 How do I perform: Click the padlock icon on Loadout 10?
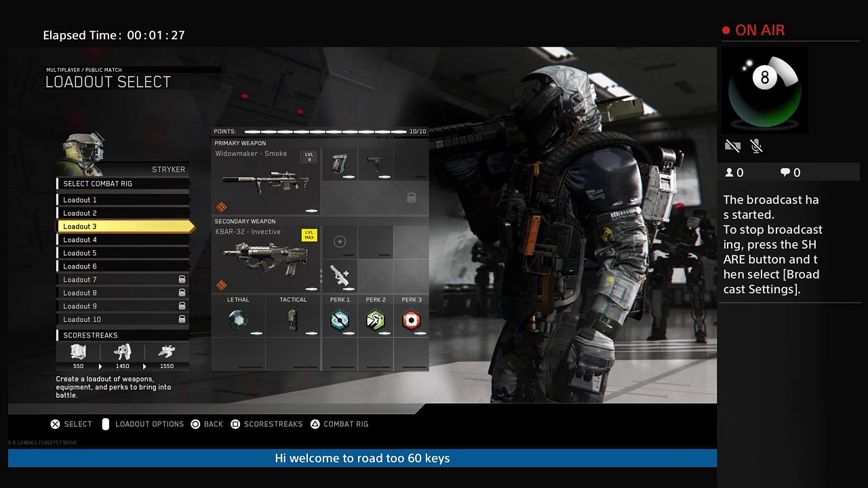pyautogui.click(x=182, y=319)
